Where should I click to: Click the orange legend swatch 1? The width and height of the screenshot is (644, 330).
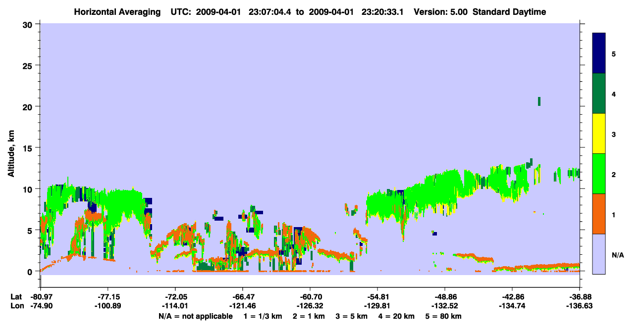pos(599,214)
